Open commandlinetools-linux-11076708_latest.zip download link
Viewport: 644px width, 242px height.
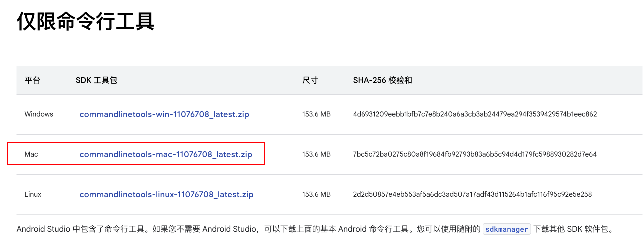[x=166, y=194]
